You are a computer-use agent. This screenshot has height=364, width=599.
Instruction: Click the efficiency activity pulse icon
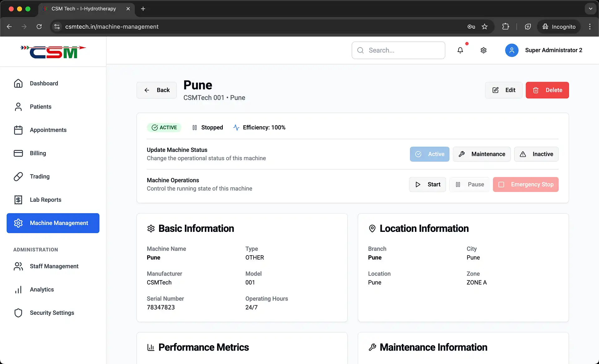pyautogui.click(x=236, y=127)
